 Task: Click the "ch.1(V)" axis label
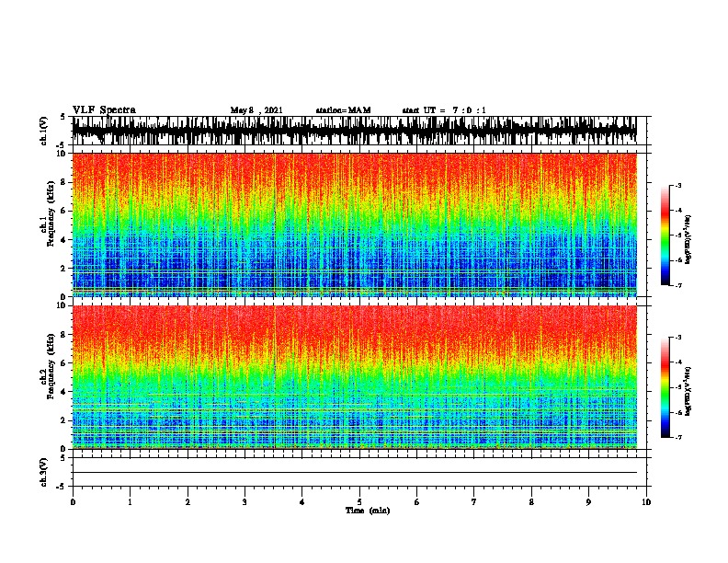[44, 131]
